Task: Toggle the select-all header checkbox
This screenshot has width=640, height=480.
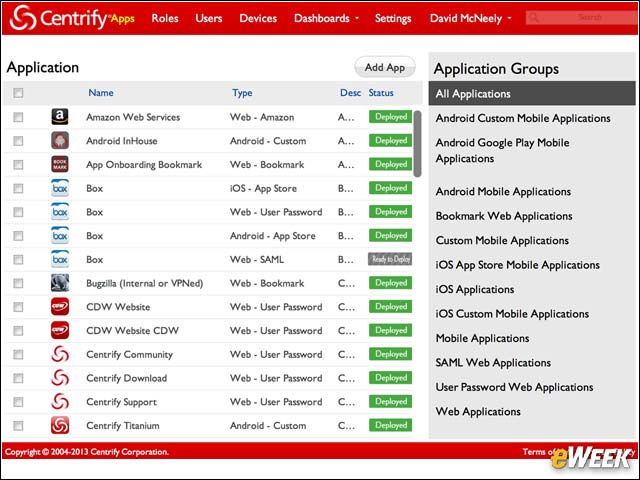Action: 18,93
